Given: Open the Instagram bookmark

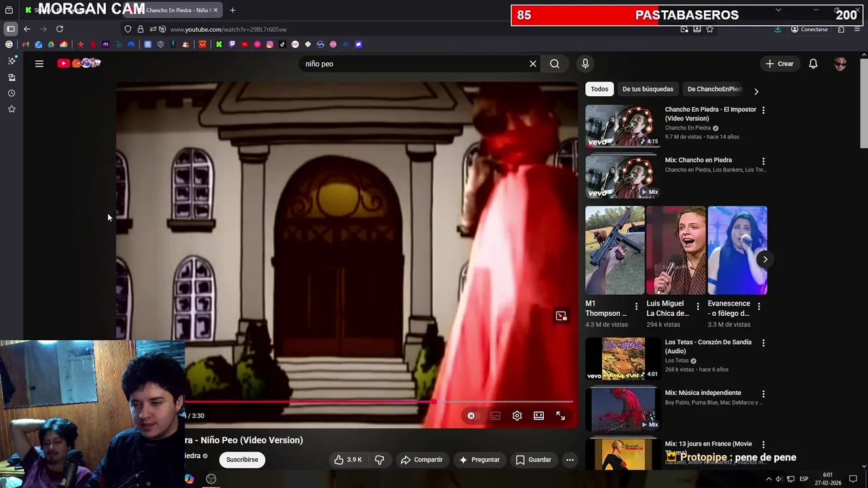Looking at the screenshot, I should click(x=270, y=44).
